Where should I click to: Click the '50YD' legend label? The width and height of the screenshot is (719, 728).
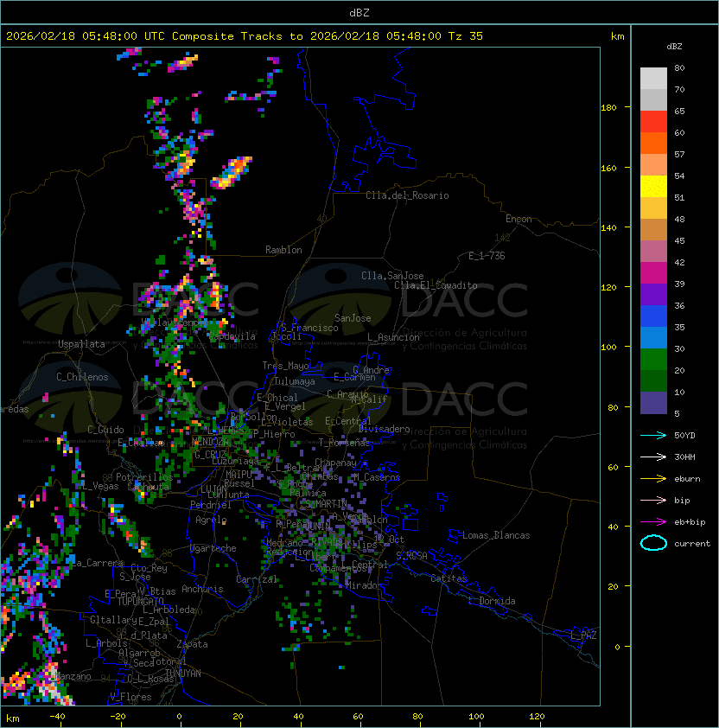coord(684,436)
